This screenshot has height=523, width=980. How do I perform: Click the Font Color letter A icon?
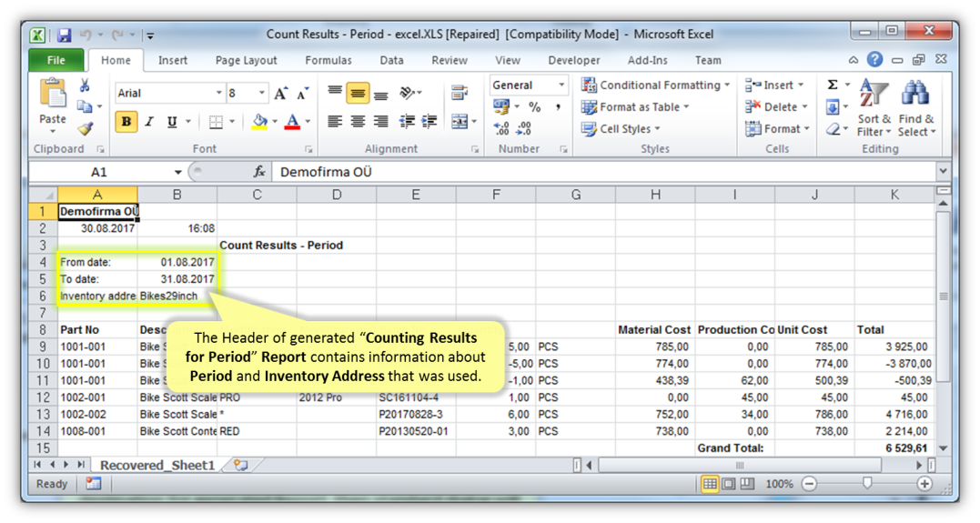click(292, 122)
